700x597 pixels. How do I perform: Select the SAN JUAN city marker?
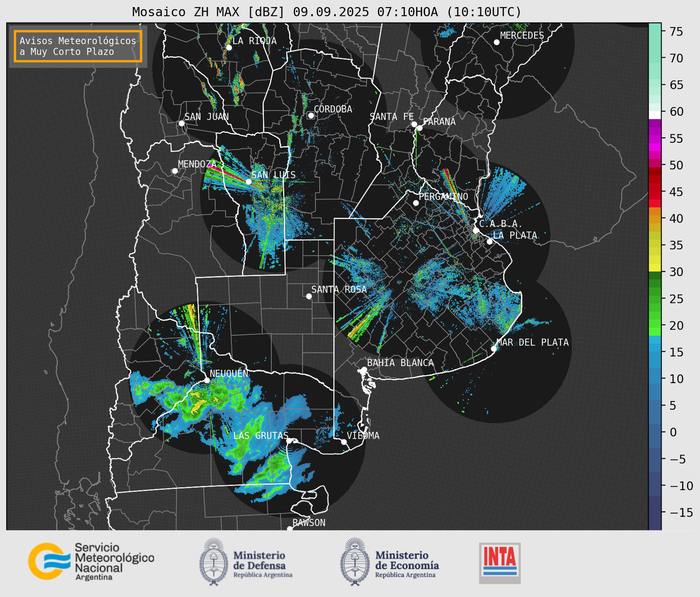click(x=181, y=123)
